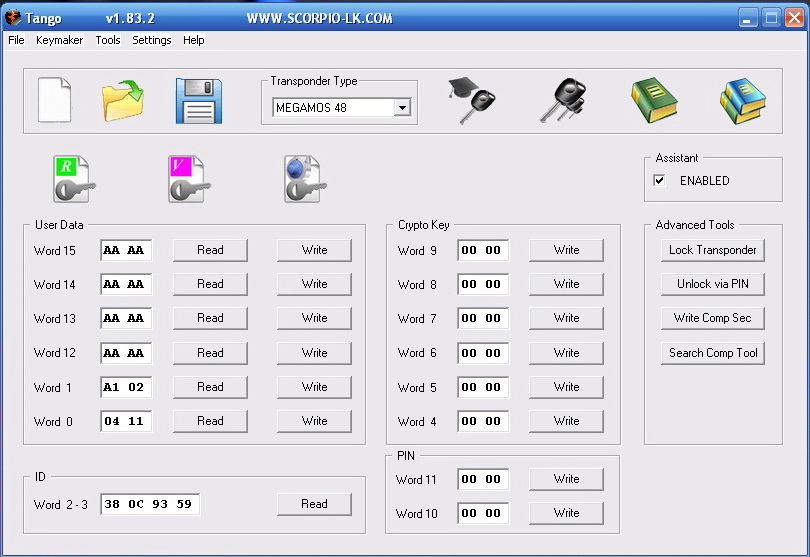Click the Write Comp Sec button
This screenshot has width=810, height=557.
[713, 318]
